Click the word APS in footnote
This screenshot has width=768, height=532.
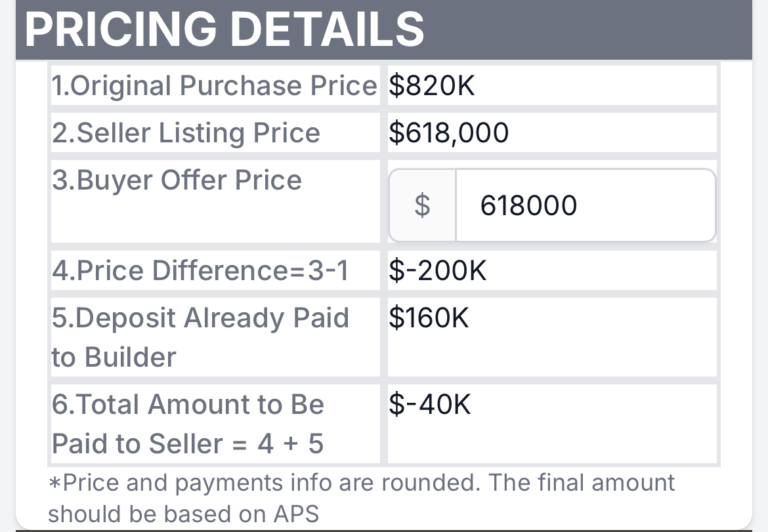point(296,514)
